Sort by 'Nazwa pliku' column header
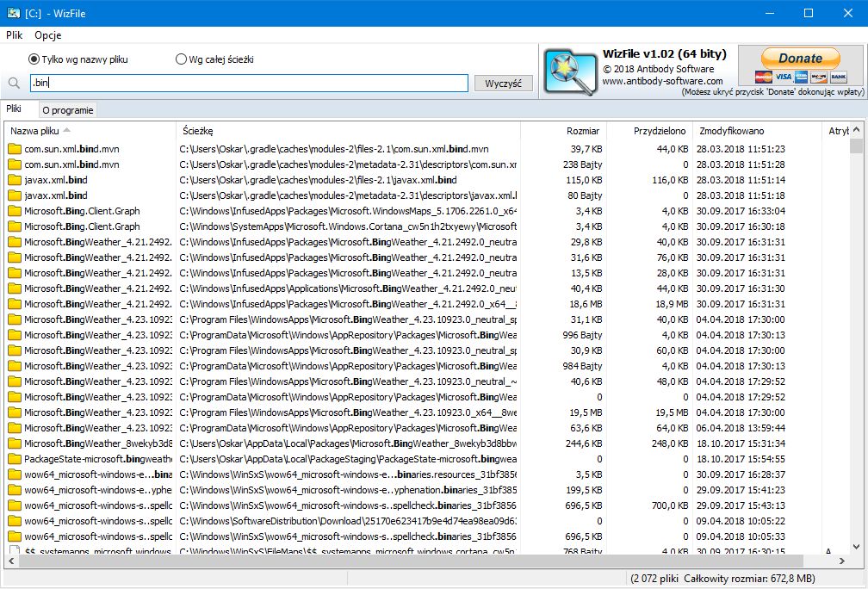 pyautogui.click(x=90, y=131)
